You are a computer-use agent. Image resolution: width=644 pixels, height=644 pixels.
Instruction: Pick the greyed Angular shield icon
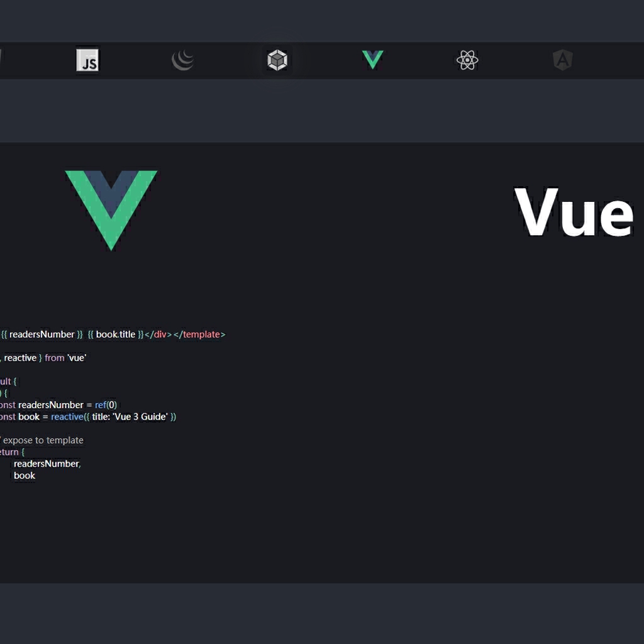click(x=563, y=60)
